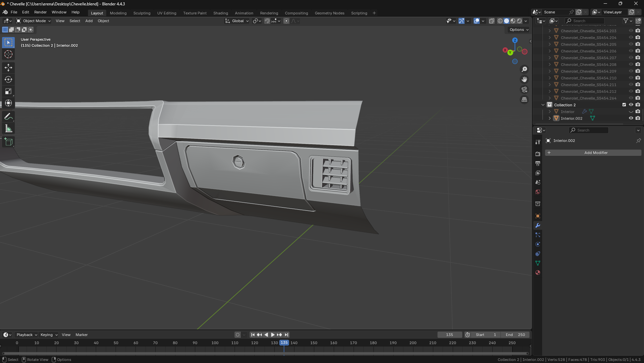Image resolution: width=644 pixels, height=363 pixels.
Task: Open the Particles properties tab
Action: pyautogui.click(x=538, y=235)
